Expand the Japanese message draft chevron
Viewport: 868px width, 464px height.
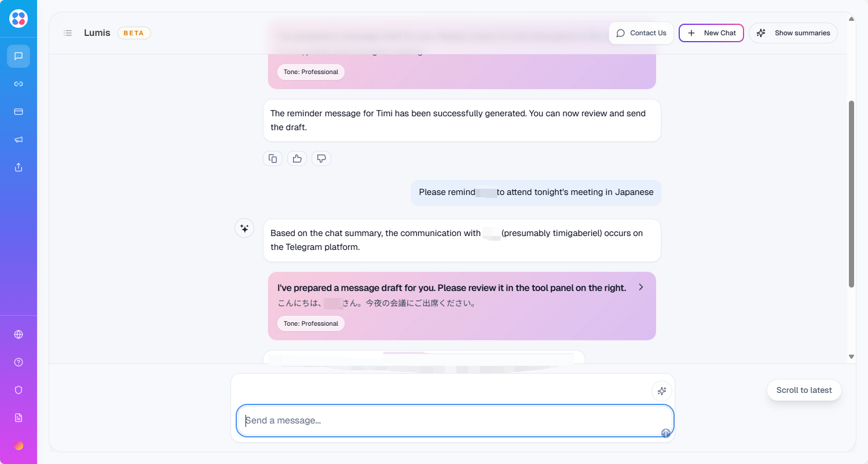pos(640,288)
